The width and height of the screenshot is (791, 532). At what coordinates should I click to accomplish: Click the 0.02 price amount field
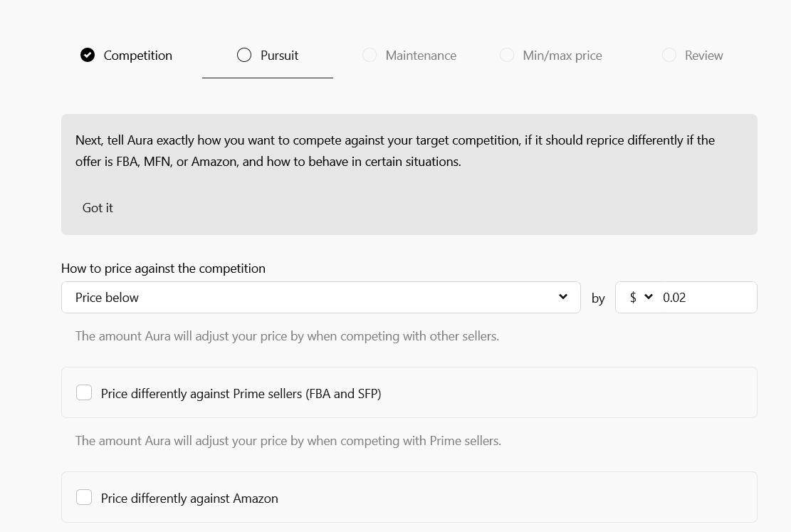[705, 298]
